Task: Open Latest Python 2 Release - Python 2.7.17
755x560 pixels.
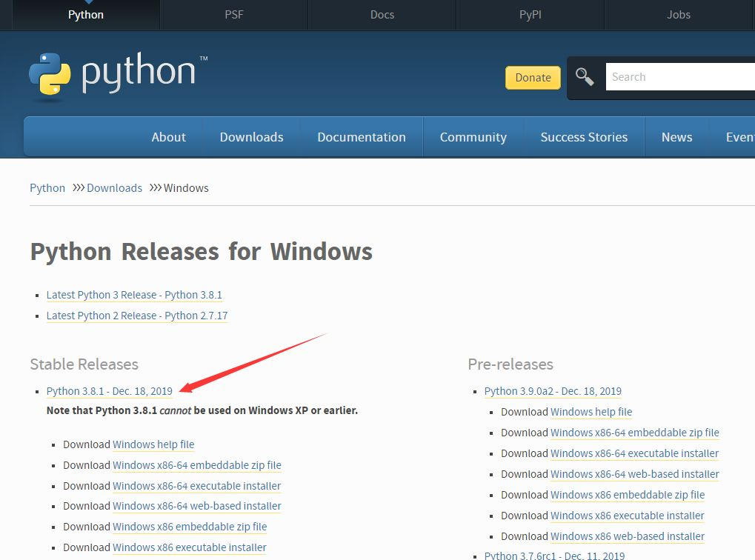Action: [137, 316]
